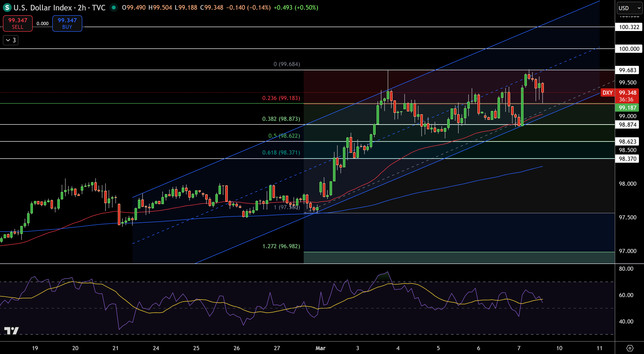Click the Fibonacci 1.272 (96.982) label
Viewport: 644px width, 354px height.
[x=281, y=246]
